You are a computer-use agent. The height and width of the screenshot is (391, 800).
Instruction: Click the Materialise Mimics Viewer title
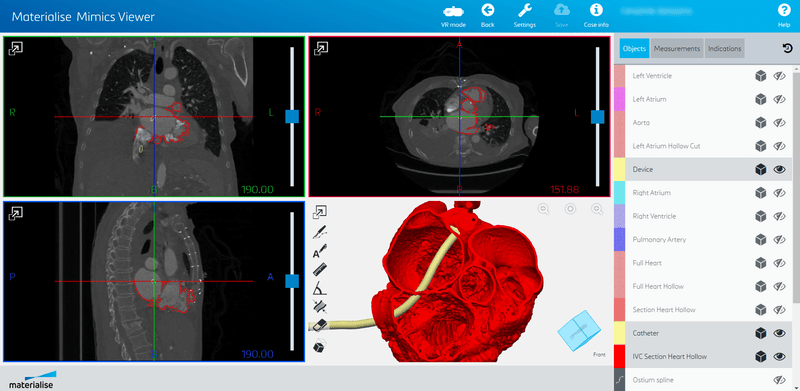tap(83, 17)
